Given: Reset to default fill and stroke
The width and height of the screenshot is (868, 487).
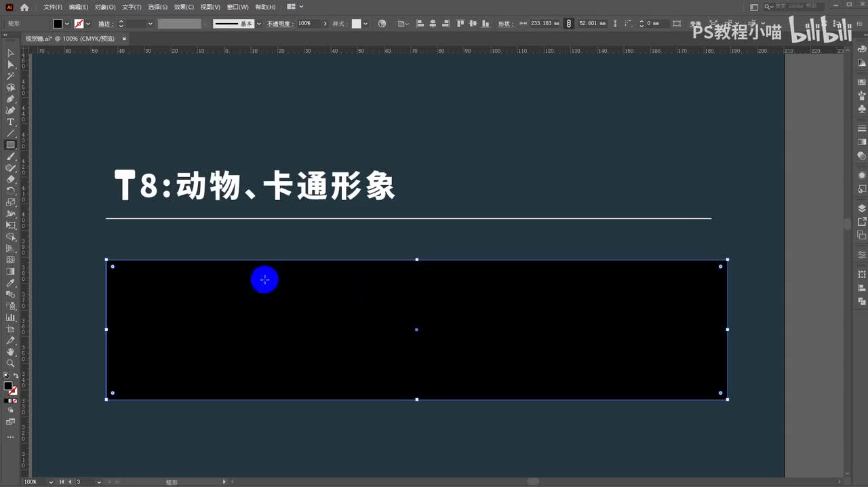Looking at the screenshot, I should 6,376.
